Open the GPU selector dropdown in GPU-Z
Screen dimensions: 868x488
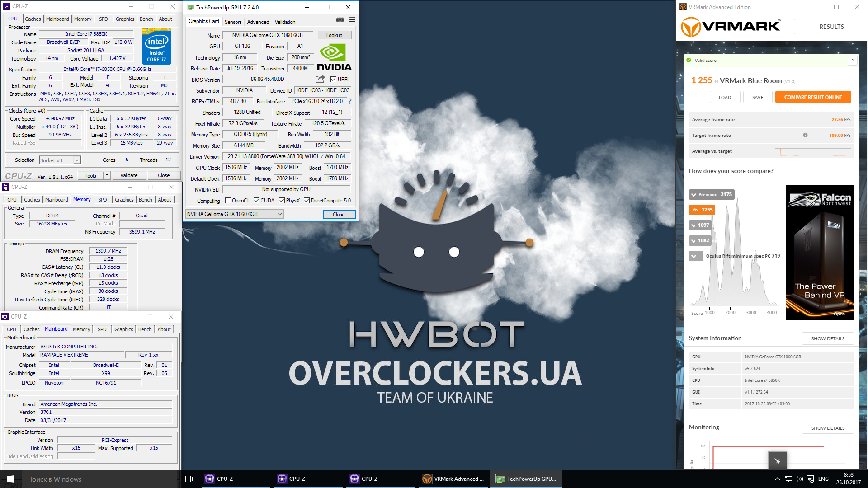[x=234, y=214]
